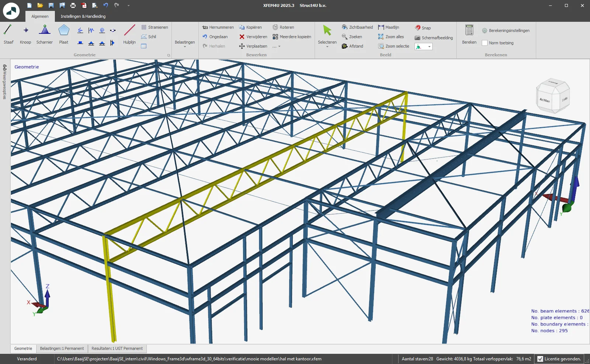This screenshot has height=364, width=590.
Task: Open the Resultaten: 1 UGT Permanent tab
Action: pos(117,349)
